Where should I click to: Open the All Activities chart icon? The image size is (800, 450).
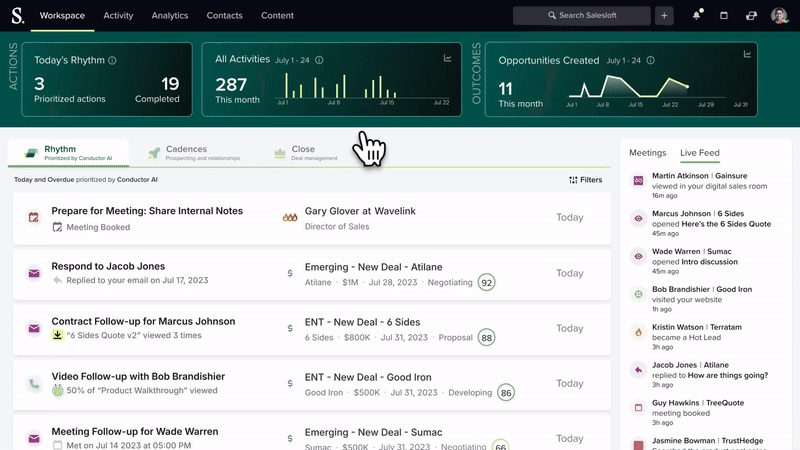tap(447, 58)
